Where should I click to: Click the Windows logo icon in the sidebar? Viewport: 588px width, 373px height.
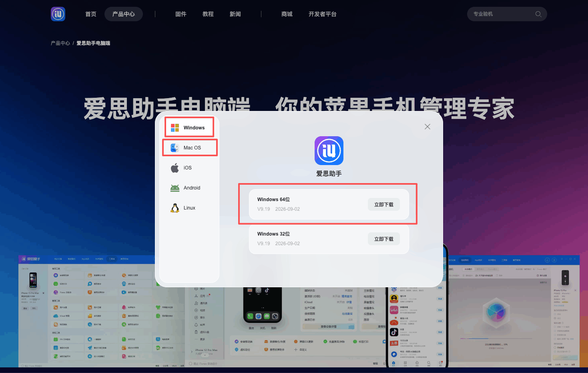[x=175, y=128]
